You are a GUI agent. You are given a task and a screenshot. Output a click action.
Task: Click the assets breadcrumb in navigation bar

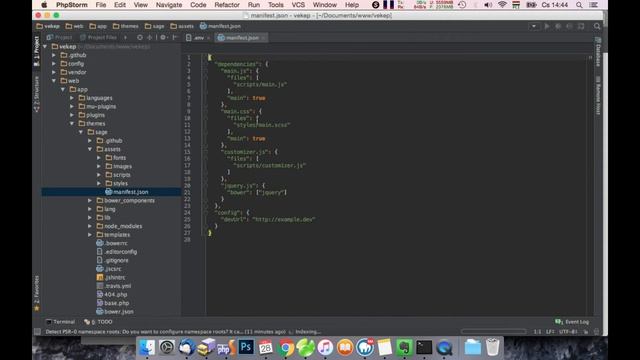[182, 26]
